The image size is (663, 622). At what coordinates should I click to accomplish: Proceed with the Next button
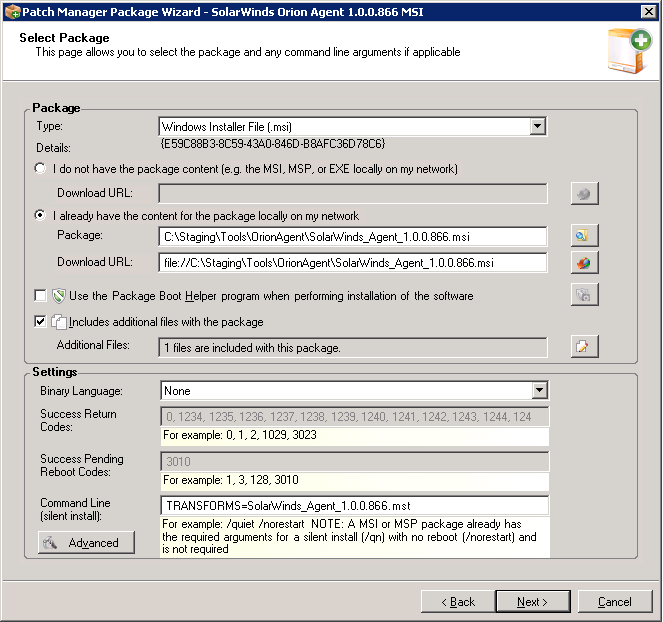[533, 602]
